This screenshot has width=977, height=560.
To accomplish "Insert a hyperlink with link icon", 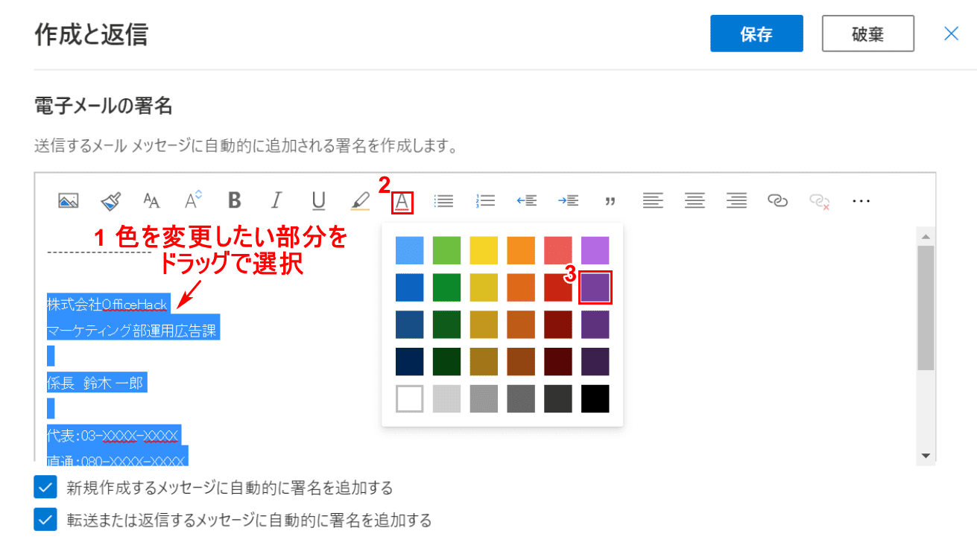I will (778, 200).
